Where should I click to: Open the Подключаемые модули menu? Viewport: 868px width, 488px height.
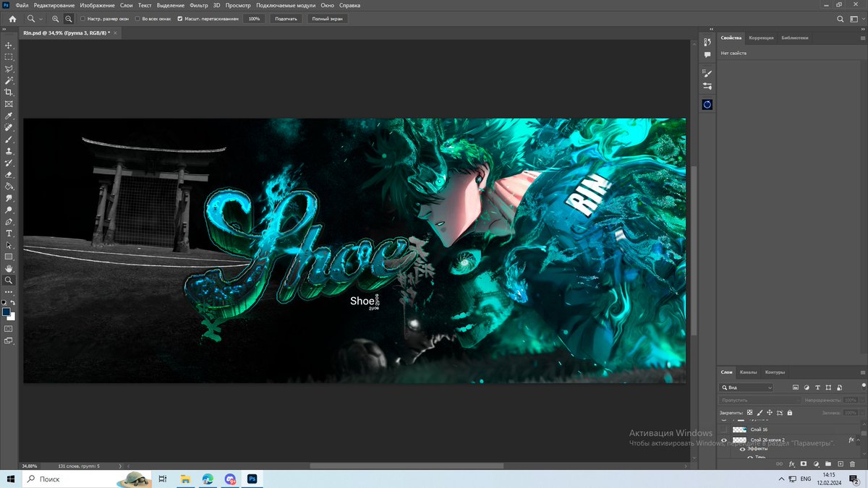click(x=285, y=5)
